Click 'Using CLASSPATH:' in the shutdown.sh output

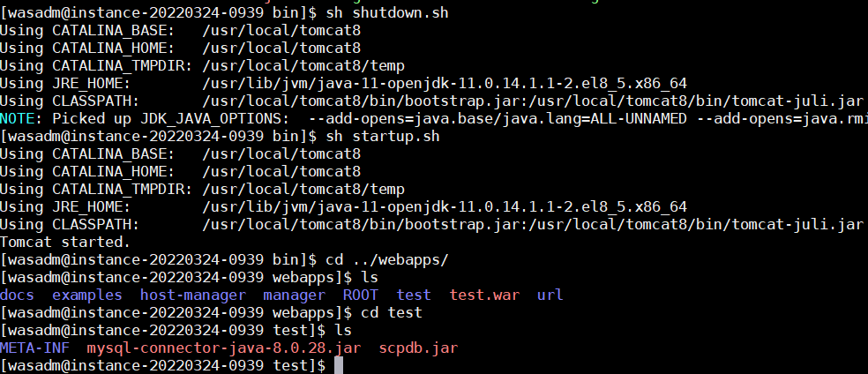[69, 101]
